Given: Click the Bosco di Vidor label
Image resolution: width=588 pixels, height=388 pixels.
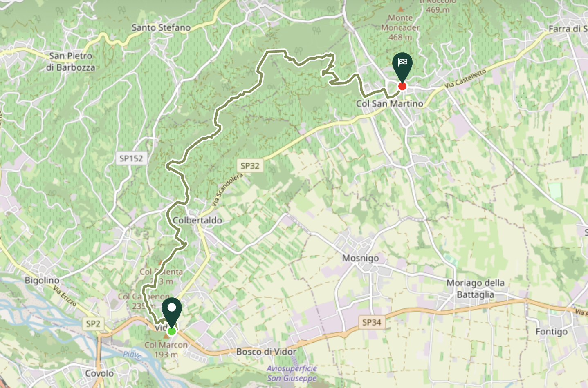Looking at the screenshot, I should [x=266, y=352].
